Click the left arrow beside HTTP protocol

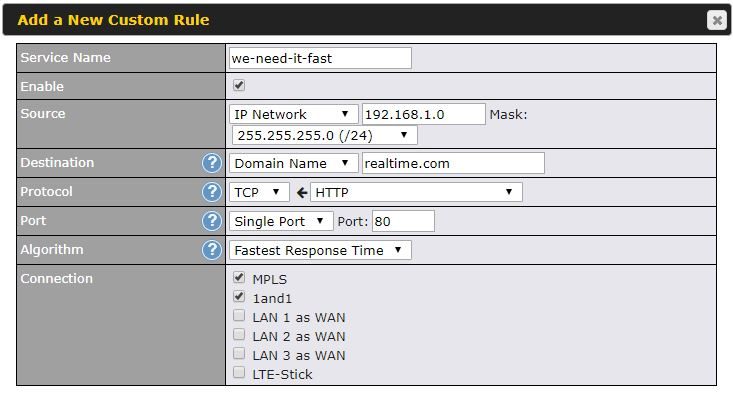click(302, 193)
